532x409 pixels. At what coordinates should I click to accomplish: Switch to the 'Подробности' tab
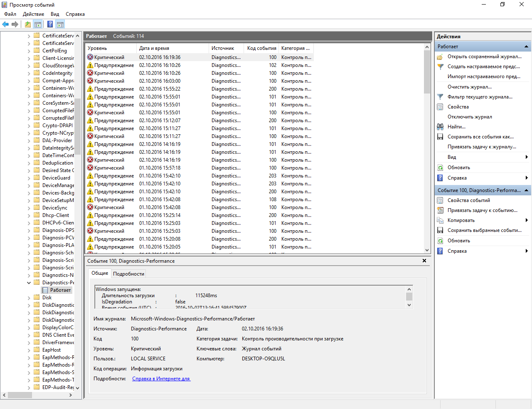click(x=128, y=274)
